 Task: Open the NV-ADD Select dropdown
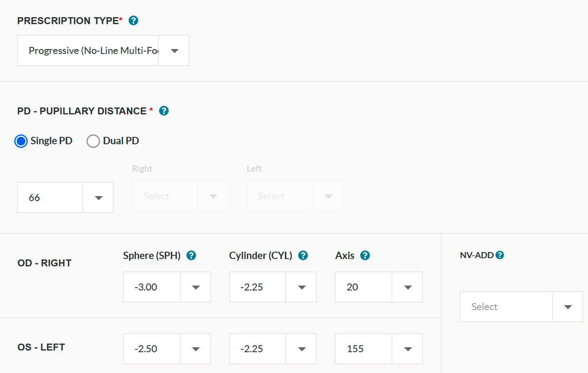coord(521,307)
